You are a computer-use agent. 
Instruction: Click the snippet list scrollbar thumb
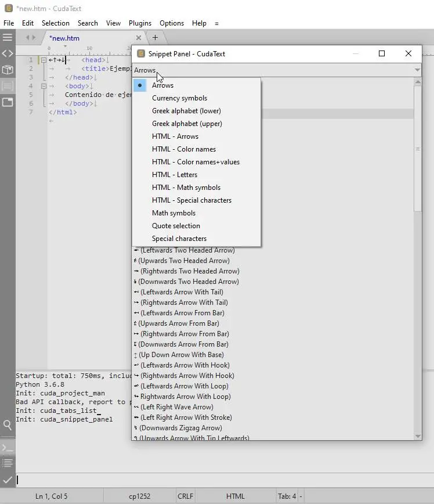[x=418, y=149]
